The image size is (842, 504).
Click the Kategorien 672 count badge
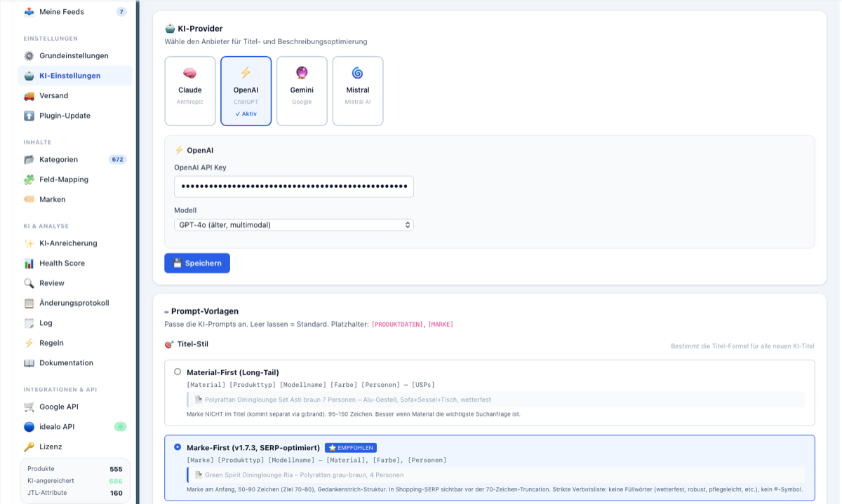coord(118,159)
